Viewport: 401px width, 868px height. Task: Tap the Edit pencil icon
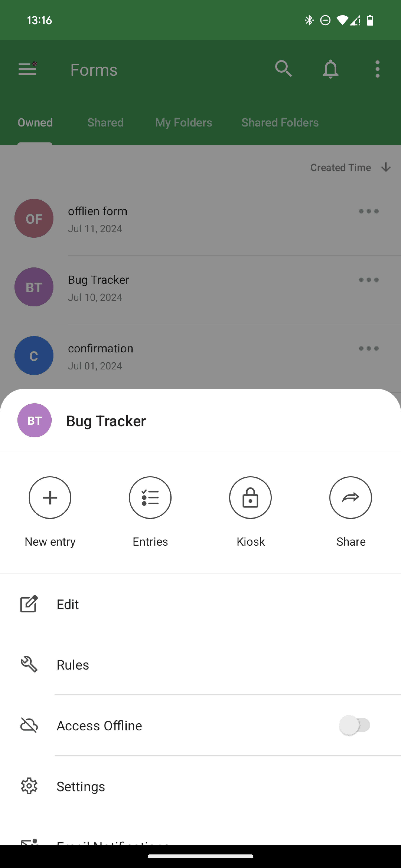coord(29,603)
